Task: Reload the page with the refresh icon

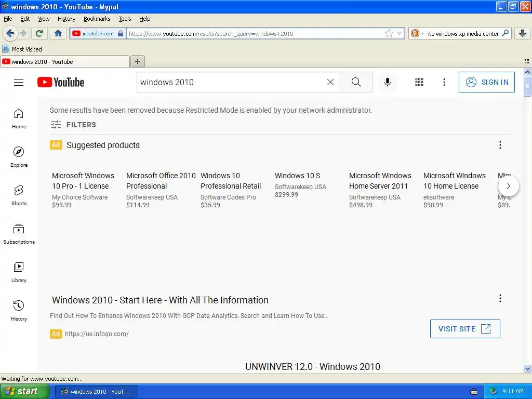Action: tap(39, 33)
